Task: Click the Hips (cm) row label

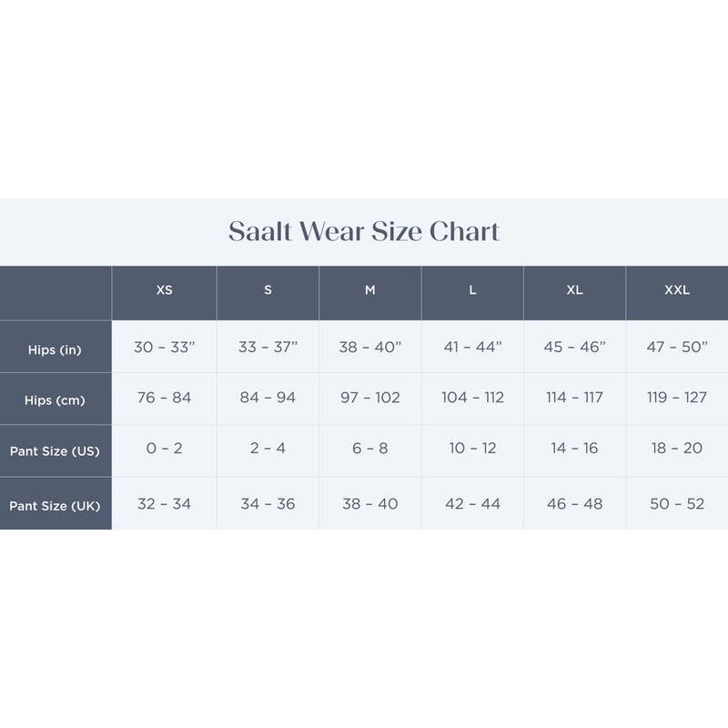Action: 56,399
